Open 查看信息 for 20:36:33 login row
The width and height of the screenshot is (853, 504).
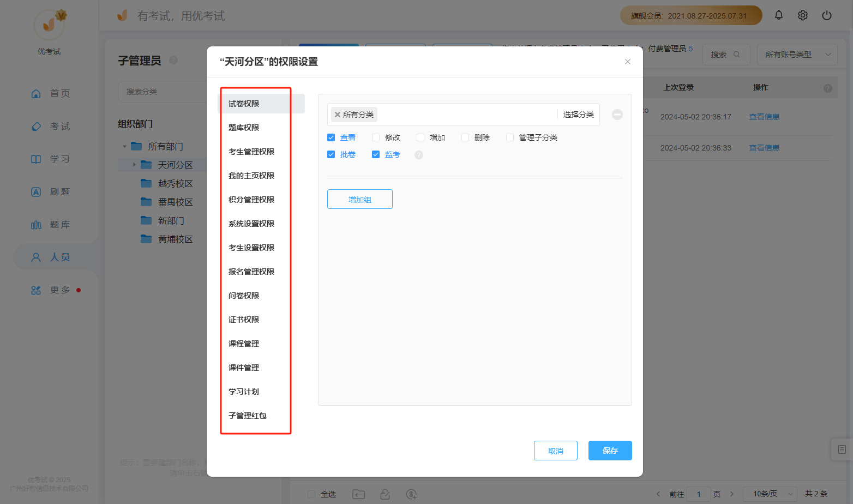764,148
